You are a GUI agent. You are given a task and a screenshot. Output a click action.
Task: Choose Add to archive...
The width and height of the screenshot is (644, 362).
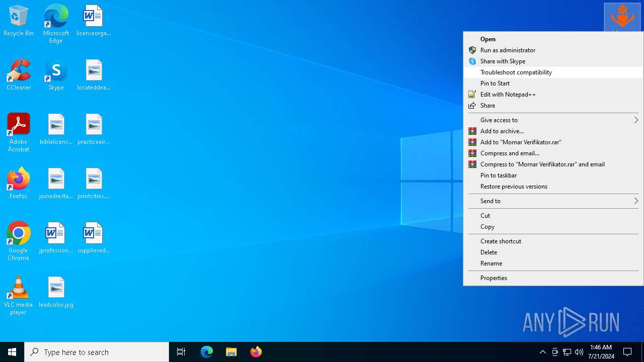pyautogui.click(x=553, y=131)
